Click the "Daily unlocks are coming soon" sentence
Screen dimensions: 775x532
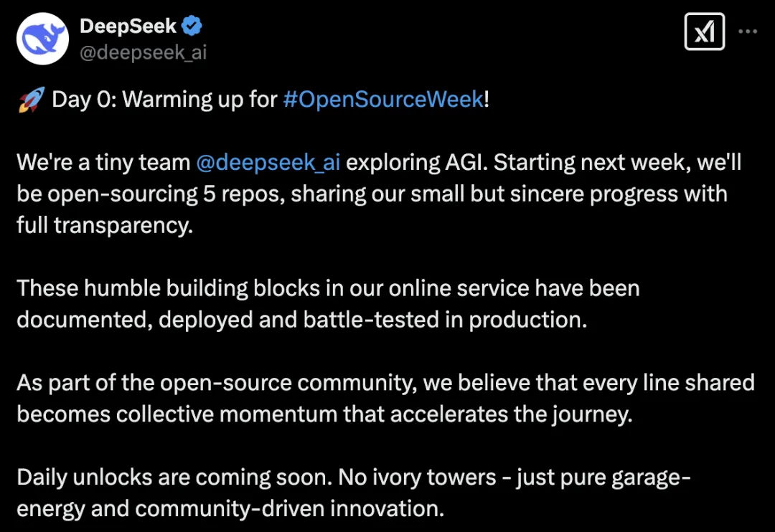175,478
